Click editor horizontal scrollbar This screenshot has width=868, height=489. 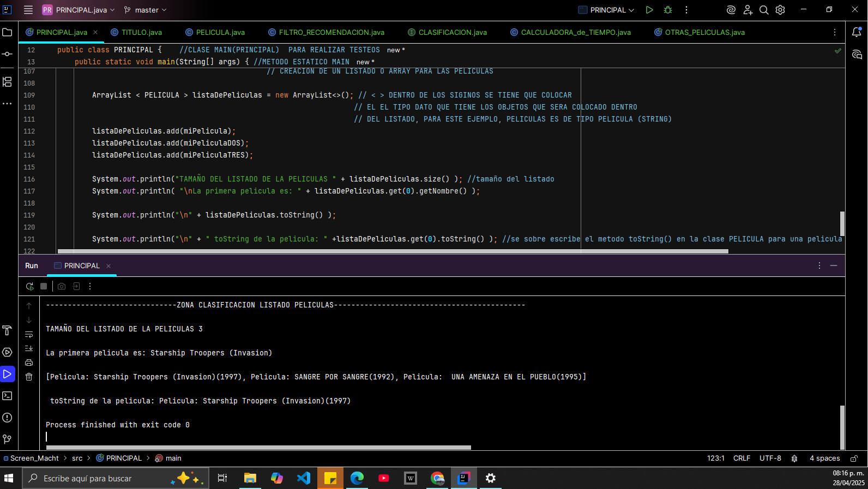point(393,251)
